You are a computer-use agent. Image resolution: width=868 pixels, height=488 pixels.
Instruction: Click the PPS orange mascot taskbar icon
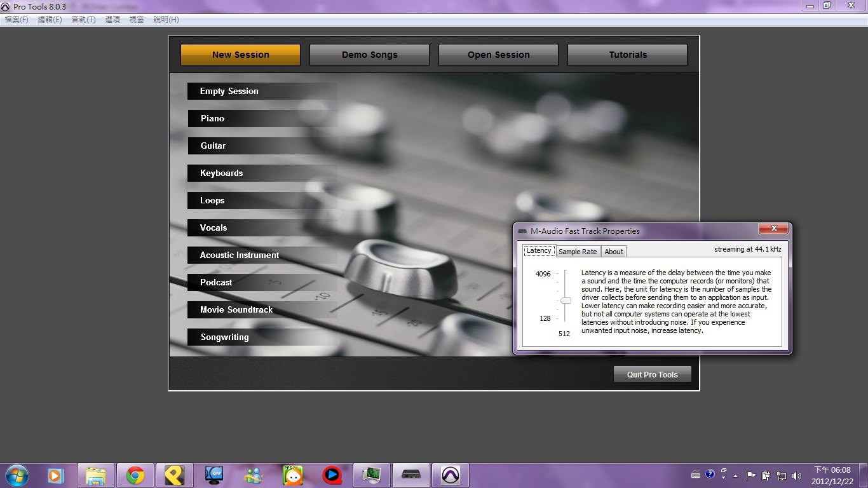pos(293,475)
